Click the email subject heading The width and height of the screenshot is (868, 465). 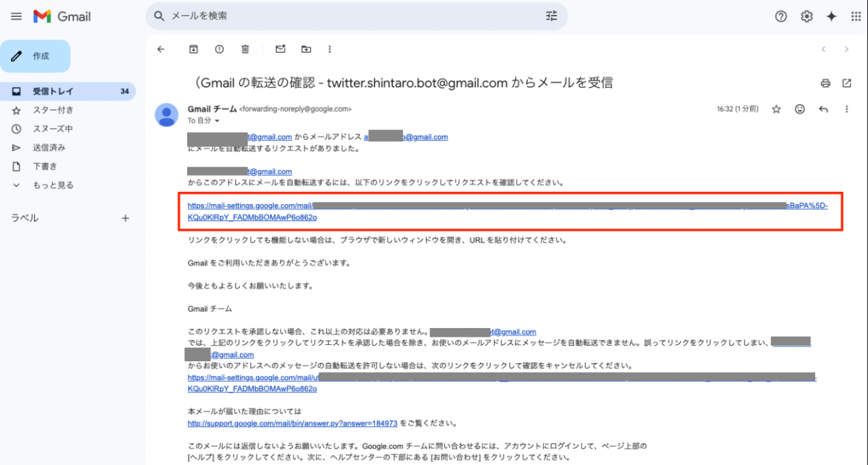pyautogui.click(x=403, y=83)
